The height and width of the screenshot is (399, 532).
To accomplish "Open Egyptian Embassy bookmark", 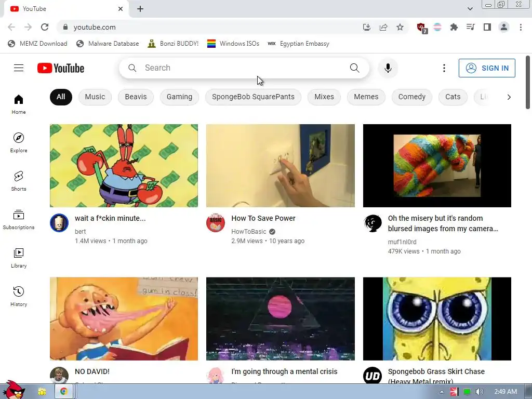I will click(x=298, y=44).
